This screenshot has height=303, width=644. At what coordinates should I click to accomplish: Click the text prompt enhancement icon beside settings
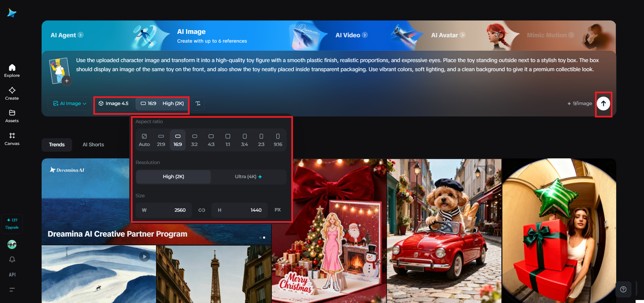pos(198,103)
